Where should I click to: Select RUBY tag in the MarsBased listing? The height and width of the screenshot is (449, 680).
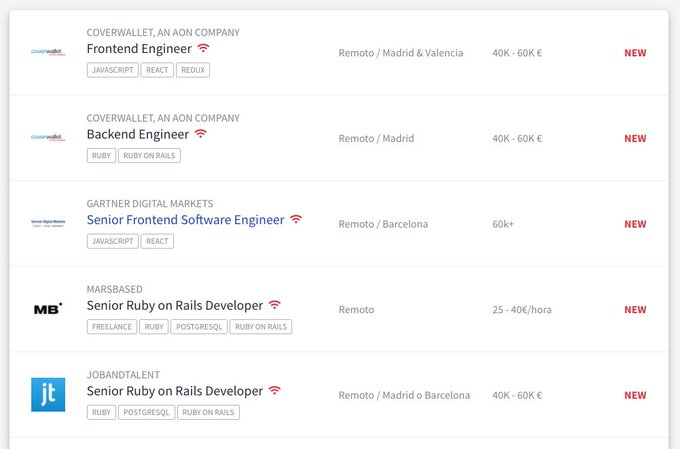[x=154, y=326]
